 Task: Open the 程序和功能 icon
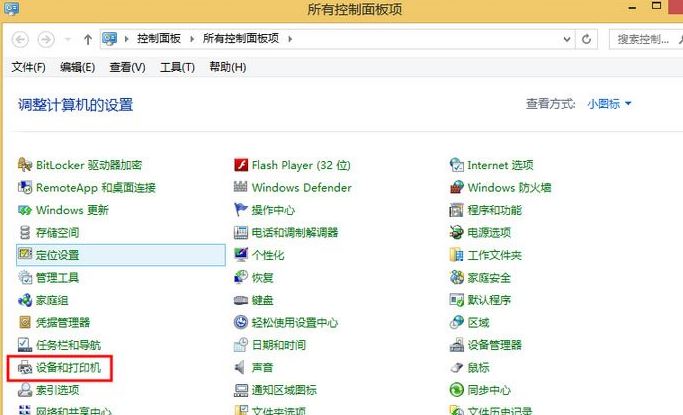coord(456,210)
